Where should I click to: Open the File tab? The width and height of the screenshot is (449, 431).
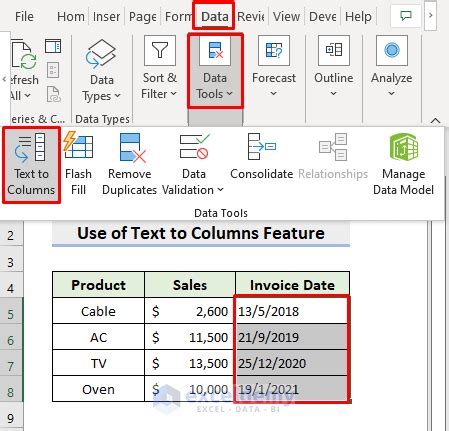click(24, 16)
